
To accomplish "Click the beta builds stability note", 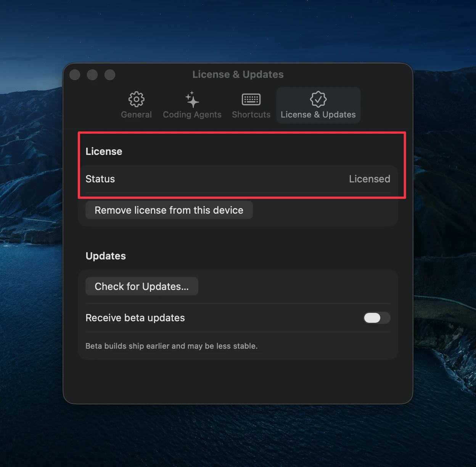I will [171, 346].
